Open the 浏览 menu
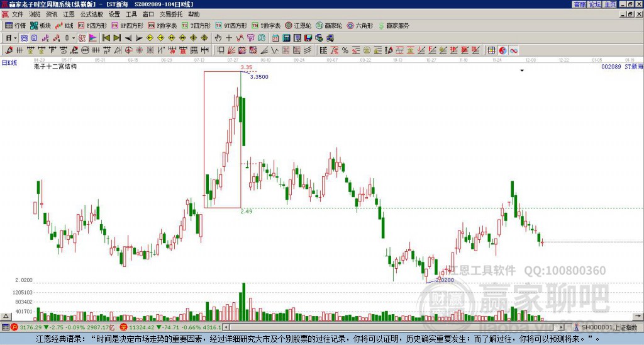644x345 pixels. point(35,14)
